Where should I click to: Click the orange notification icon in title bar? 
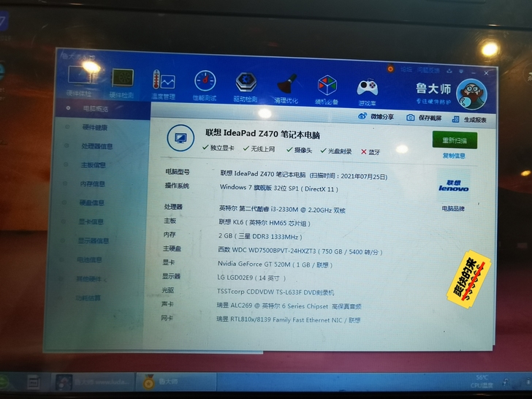pyautogui.click(x=390, y=69)
